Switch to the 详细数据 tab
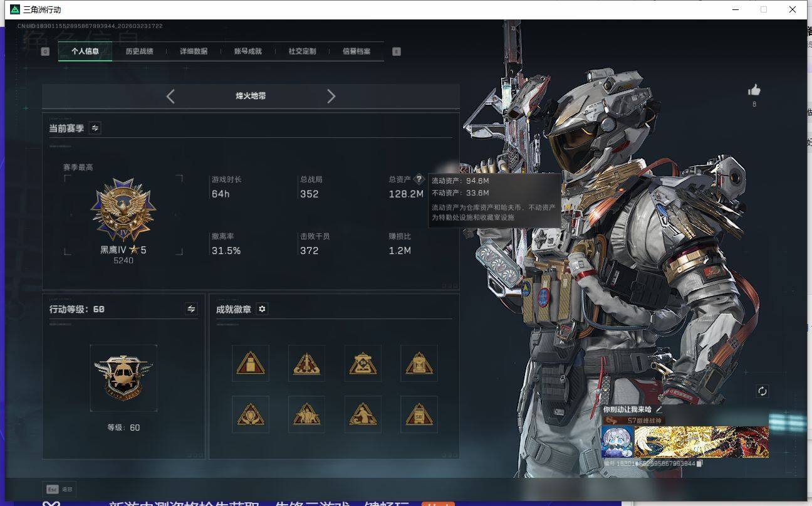The height and width of the screenshot is (506, 812). [194, 51]
